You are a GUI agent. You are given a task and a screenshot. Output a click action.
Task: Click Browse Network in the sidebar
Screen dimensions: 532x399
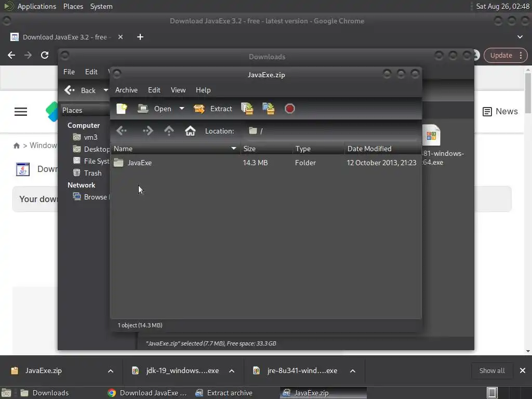pyautogui.click(x=91, y=197)
